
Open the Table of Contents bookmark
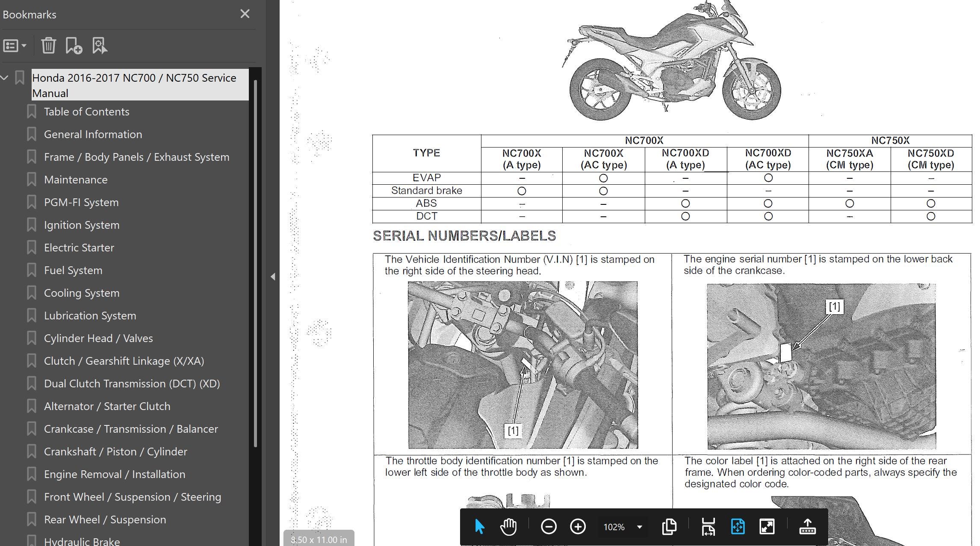pos(86,112)
